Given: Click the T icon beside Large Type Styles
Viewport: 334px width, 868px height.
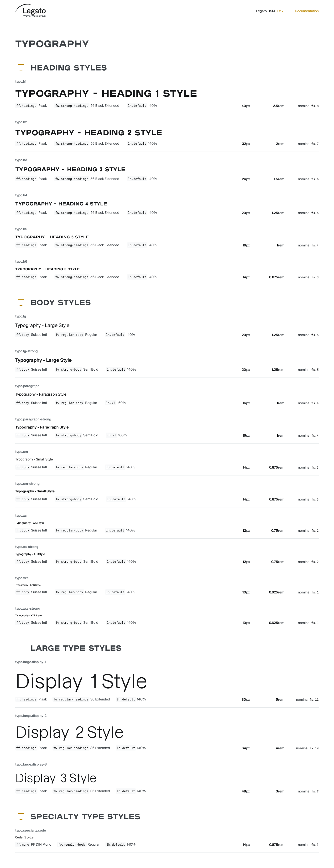Looking at the screenshot, I should [21, 648].
